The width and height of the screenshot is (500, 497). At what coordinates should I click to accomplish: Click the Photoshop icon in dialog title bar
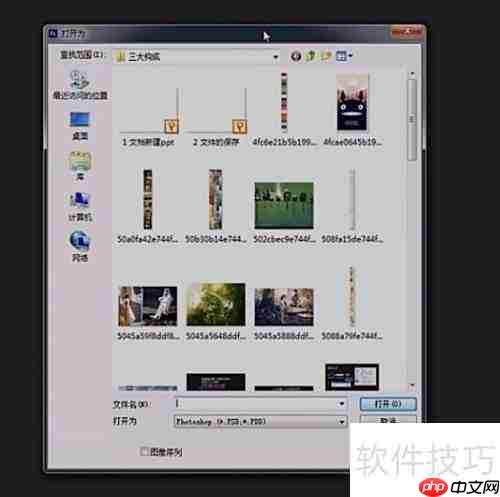tap(53, 33)
